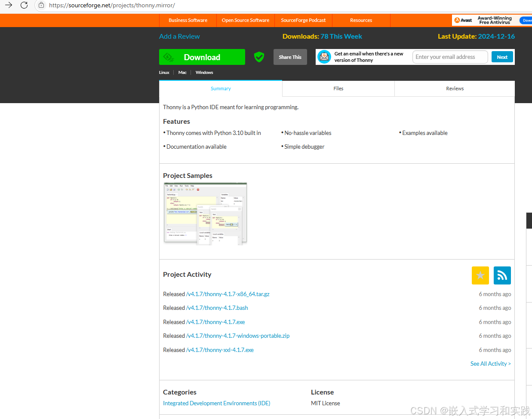Click the Windows platform label
Viewport: 532px width, 419px height.
[x=204, y=73]
